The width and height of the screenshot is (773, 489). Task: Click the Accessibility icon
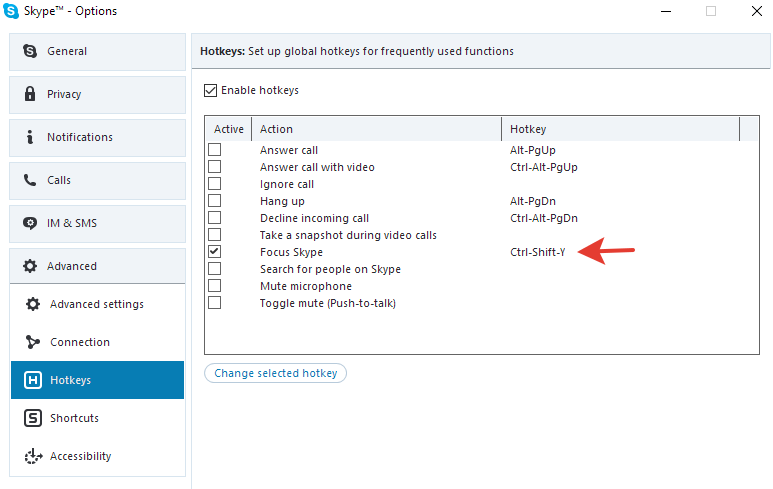pos(33,456)
